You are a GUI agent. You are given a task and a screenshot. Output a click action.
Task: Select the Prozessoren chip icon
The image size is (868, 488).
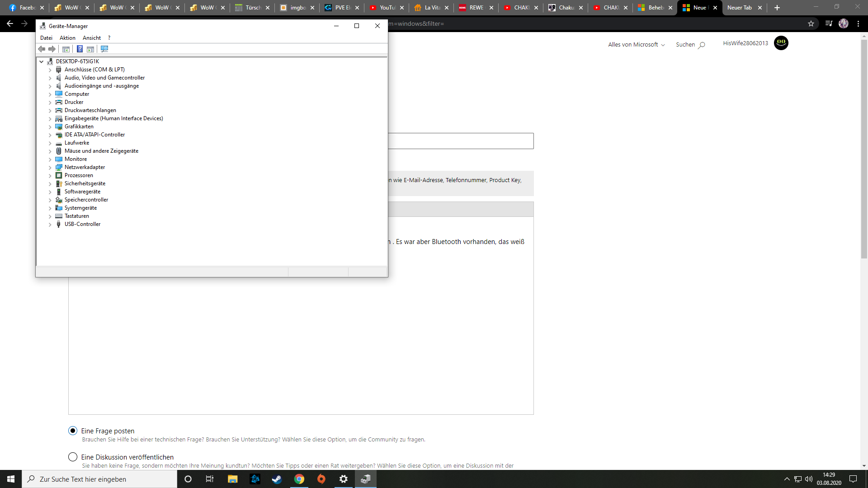pos(58,175)
